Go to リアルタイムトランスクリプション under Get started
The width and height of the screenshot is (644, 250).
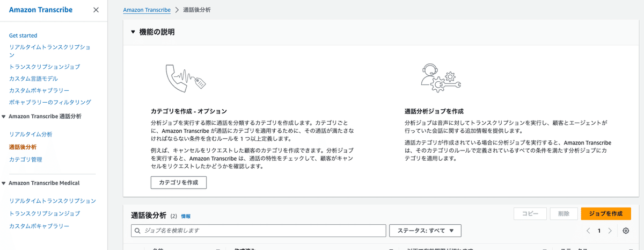[x=50, y=51]
